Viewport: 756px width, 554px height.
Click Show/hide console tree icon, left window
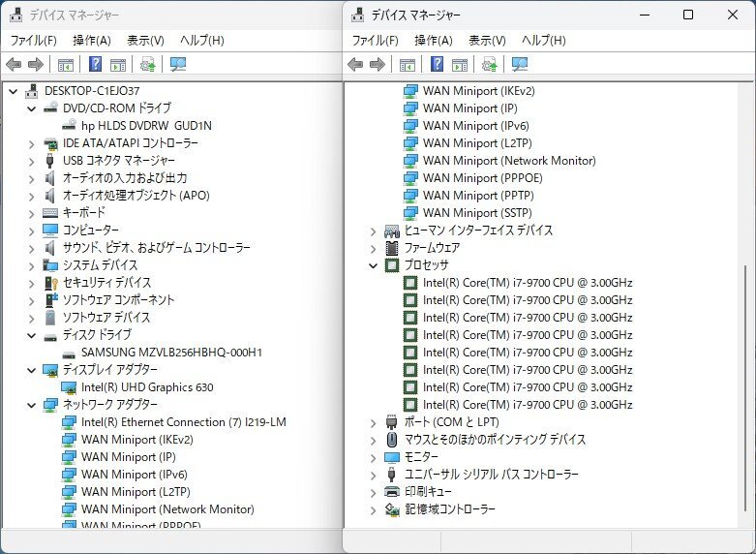(66, 64)
